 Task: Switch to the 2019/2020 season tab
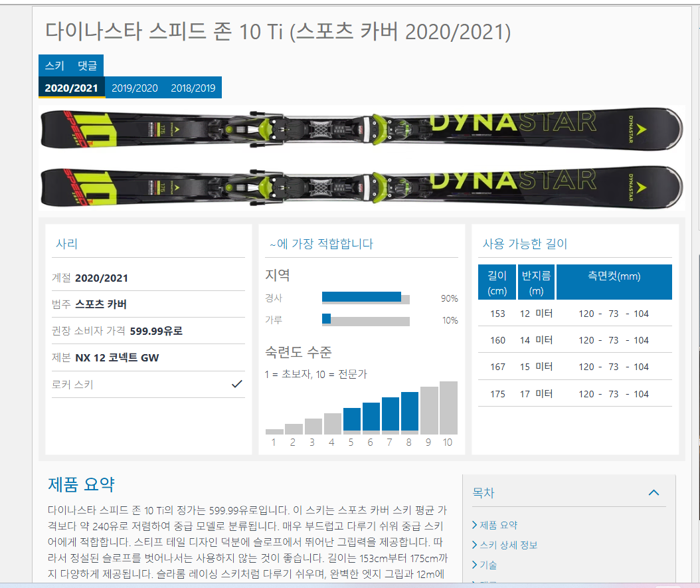[134, 88]
